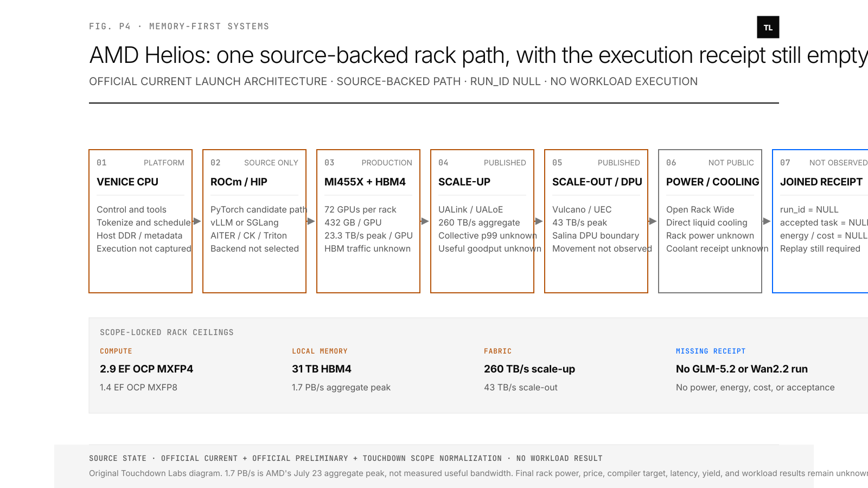The width and height of the screenshot is (868, 488).
Task: Click 'UALink / UALoE' line
Action: (x=470, y=209)
